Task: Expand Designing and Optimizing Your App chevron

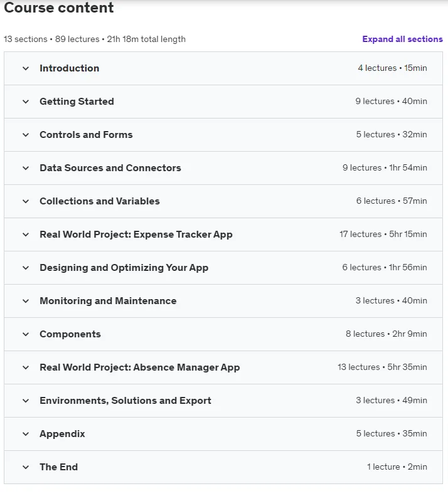Action: (26, 268)
